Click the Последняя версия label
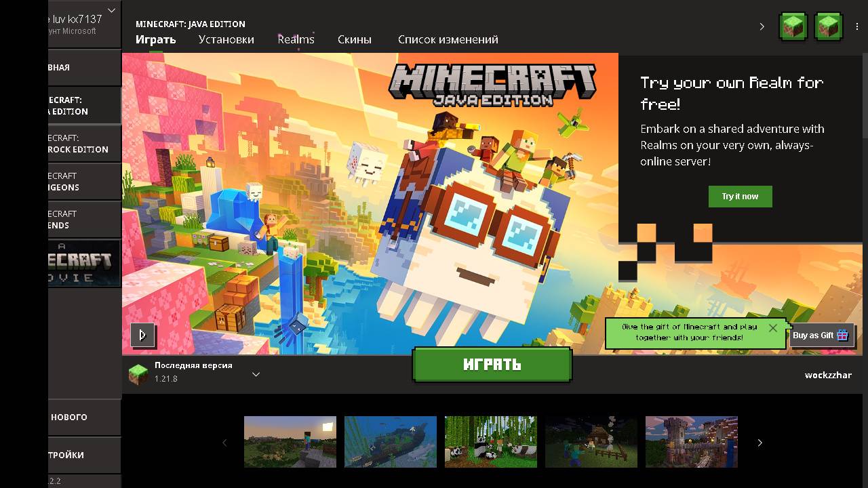This screenshot has width=868, height=488. point(193,365)
